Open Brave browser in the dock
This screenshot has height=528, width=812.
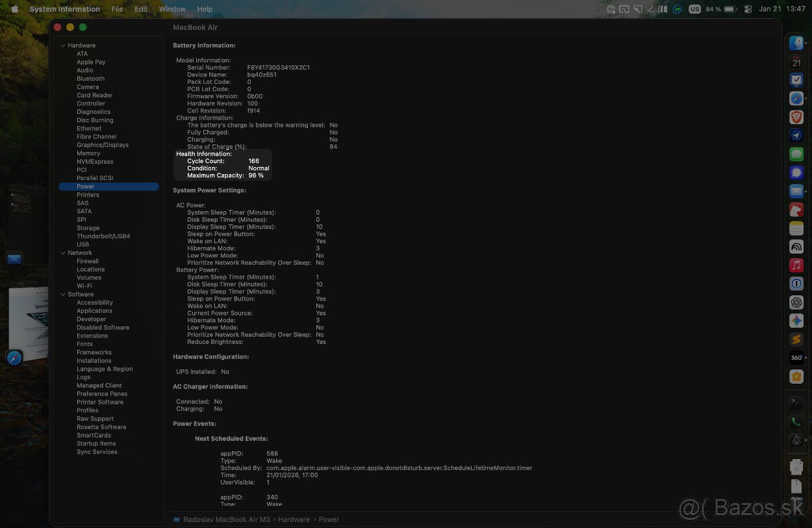796,117
